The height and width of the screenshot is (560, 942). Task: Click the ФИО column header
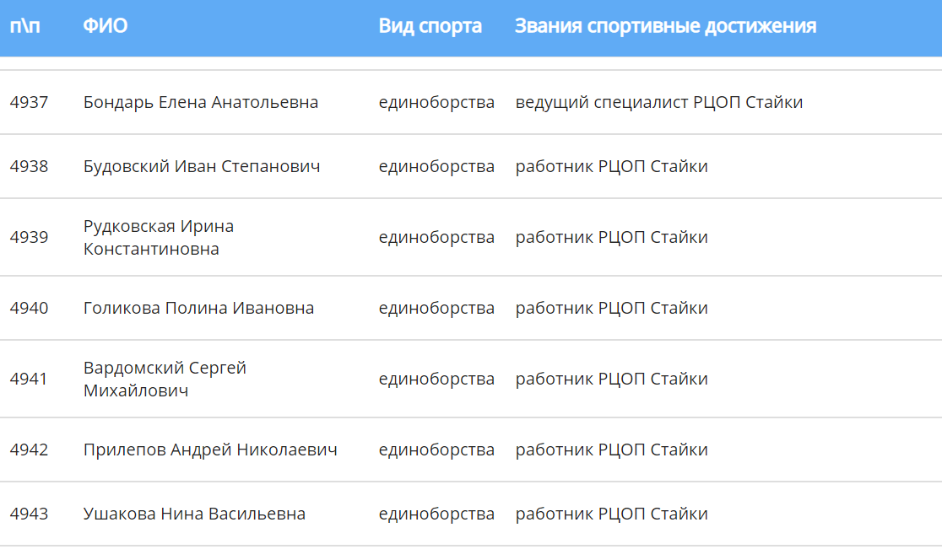pyautogui.click(x=106, y=26)
